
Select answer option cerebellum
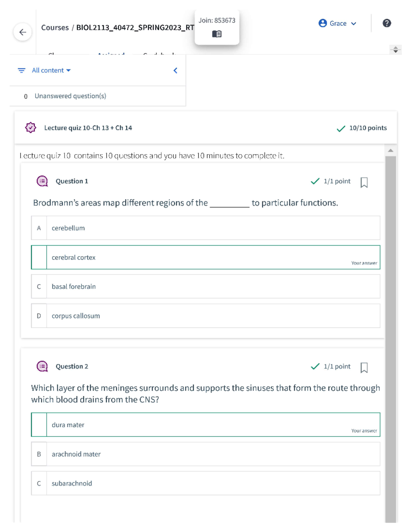[x=206, y=228]
